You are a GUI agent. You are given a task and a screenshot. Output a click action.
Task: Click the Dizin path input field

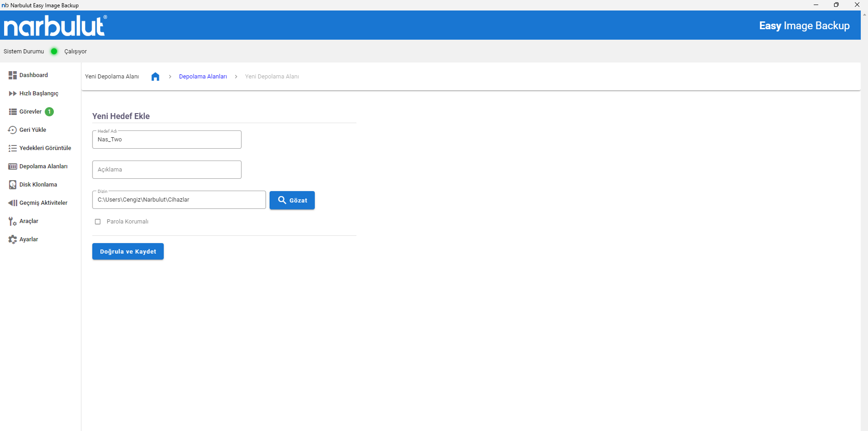[179, 200]
